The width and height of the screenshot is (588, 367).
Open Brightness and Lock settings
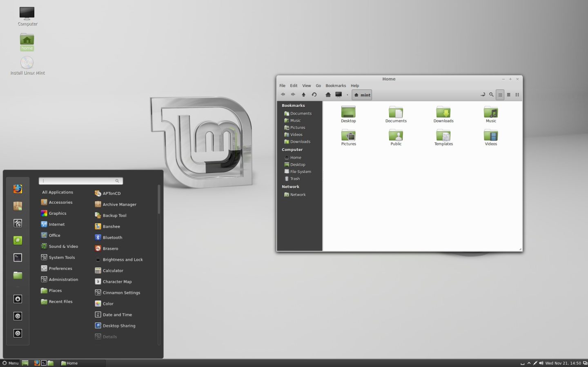click(123, 259)
